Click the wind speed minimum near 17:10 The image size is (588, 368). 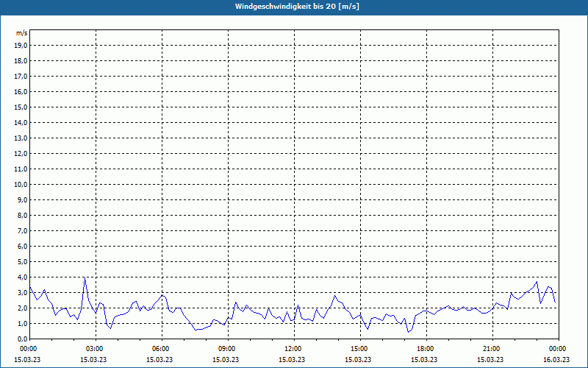409,332
